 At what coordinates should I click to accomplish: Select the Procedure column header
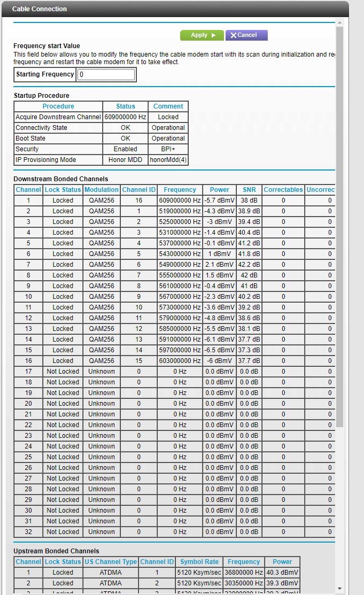pyautogui.click(x=58, y=106)
